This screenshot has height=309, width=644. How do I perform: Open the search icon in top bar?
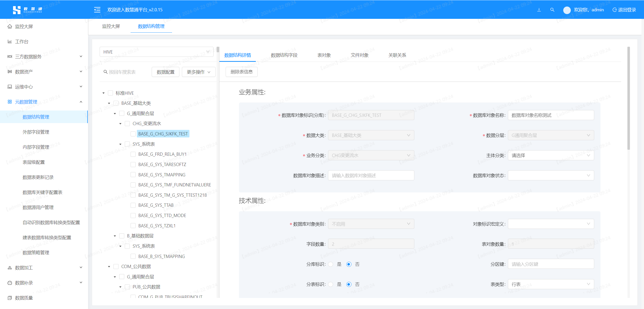point(552,10)
